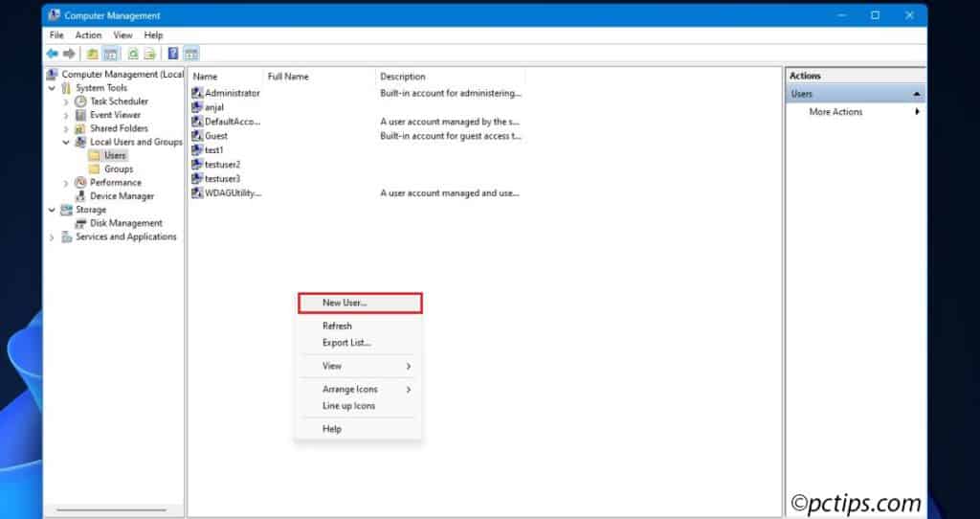Click the Up One Level toolbar icon
Screen dimensions: 980x519
tap(93, 54)
